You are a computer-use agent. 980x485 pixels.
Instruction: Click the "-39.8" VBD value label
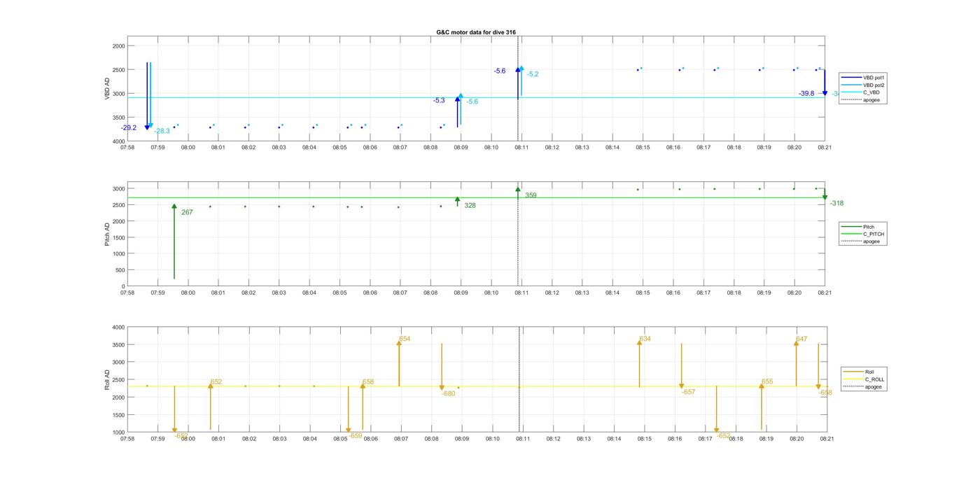[x=806, y=94]
